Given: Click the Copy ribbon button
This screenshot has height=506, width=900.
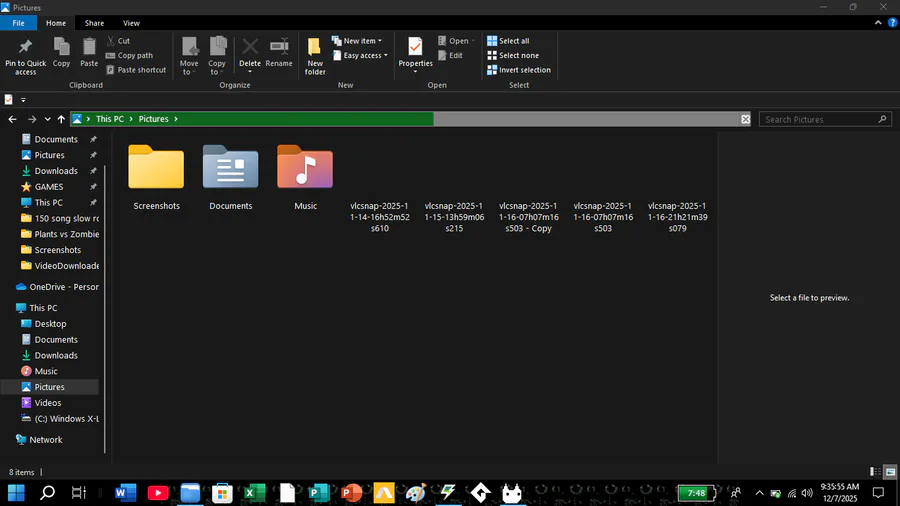Looking at the screenshot, I should click(61, 53).
